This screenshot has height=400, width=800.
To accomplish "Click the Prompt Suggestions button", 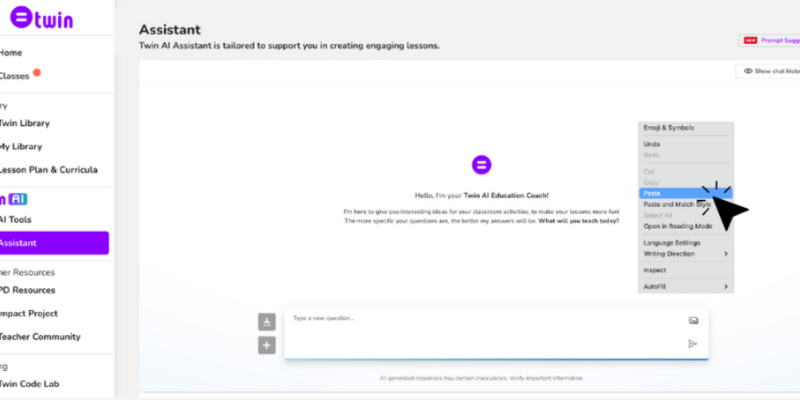I will [x=769, y=40].
